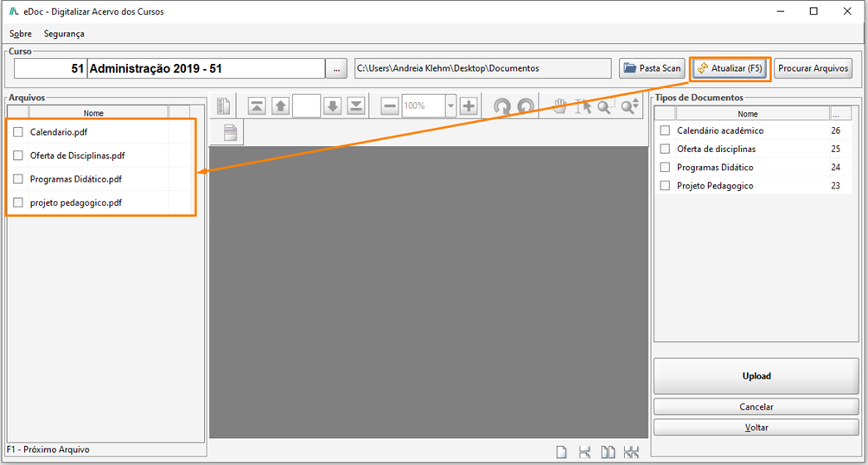The image size is (868, 465).
Task: Choose continuous facing pages view layout
Action: point(631,452)
